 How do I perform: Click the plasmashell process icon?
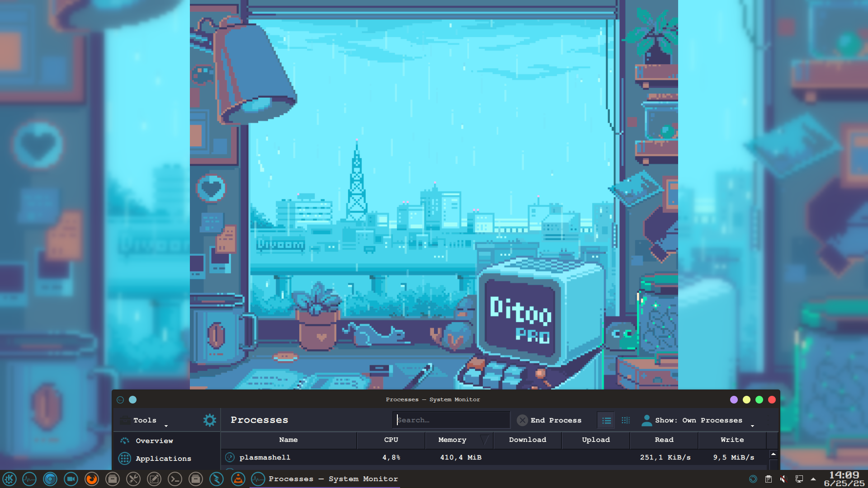pos(230,457)
